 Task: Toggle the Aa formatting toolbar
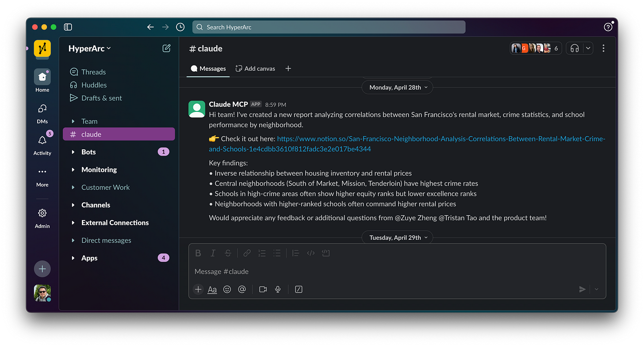coord(212,290)
